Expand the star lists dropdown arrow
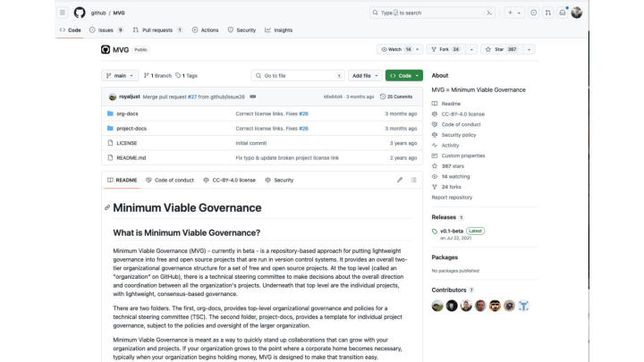Screen dimensions: 644x362 [529, 49]
